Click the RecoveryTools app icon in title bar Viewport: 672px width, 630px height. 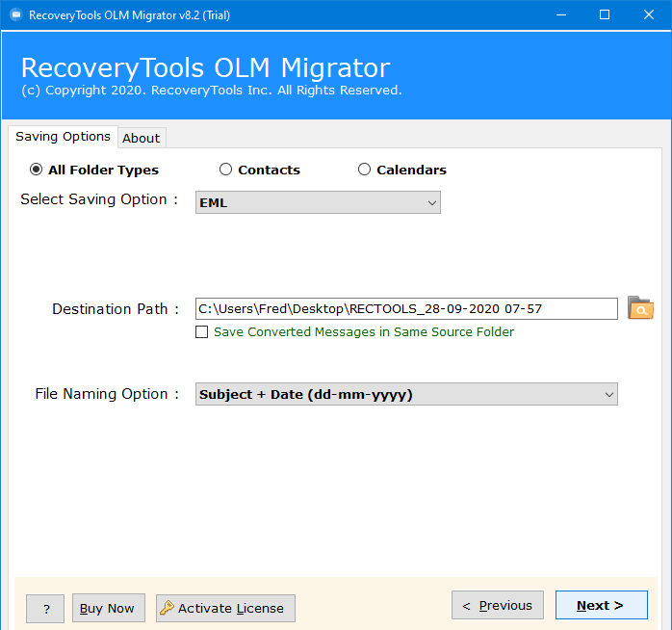coord(15,15)
